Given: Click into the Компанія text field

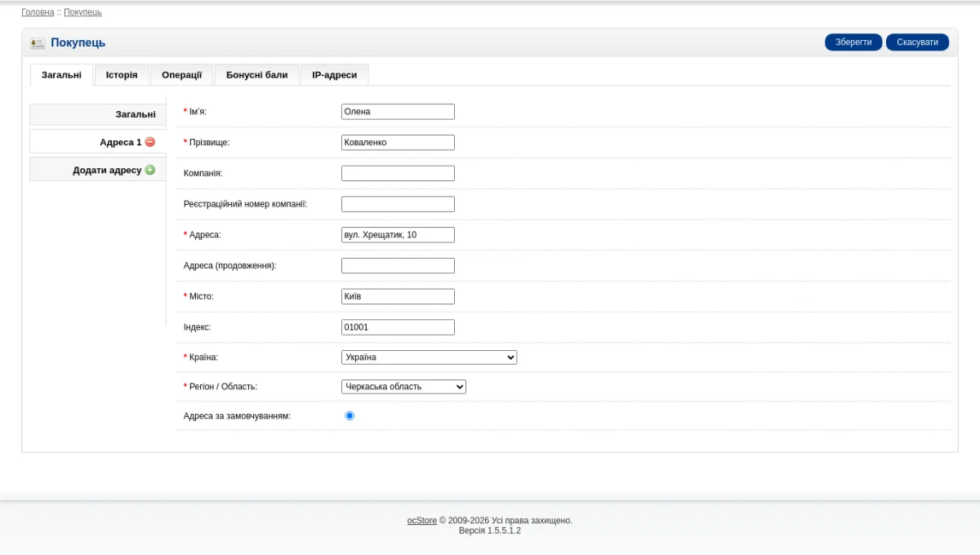Looking at the screenshot, I should tap(398, 173).
